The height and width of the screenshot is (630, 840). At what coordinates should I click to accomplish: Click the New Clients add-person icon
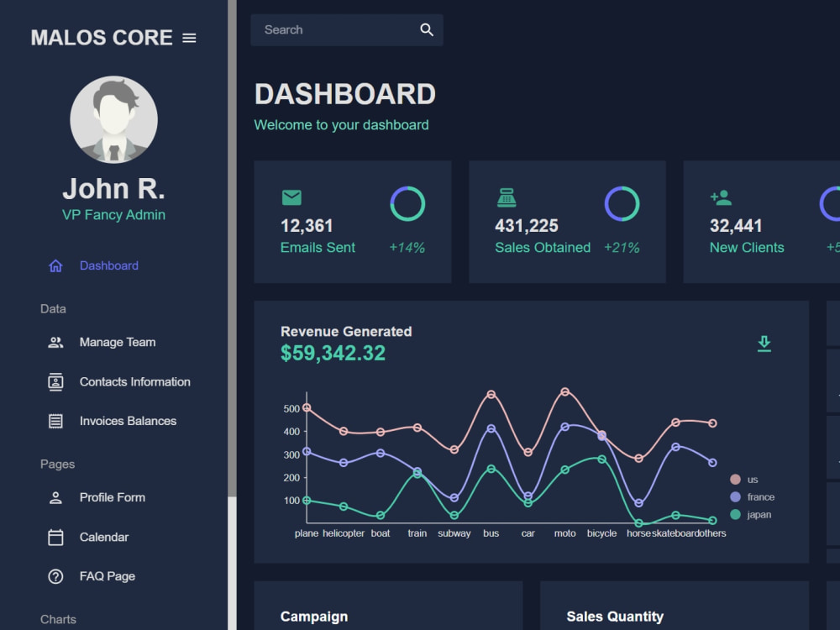coord(721,197)
